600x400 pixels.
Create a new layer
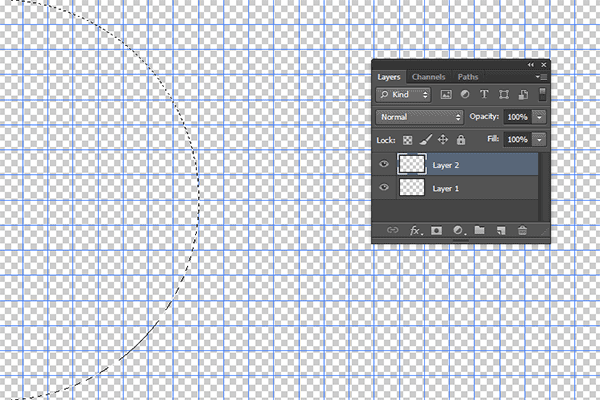(501, 230)
